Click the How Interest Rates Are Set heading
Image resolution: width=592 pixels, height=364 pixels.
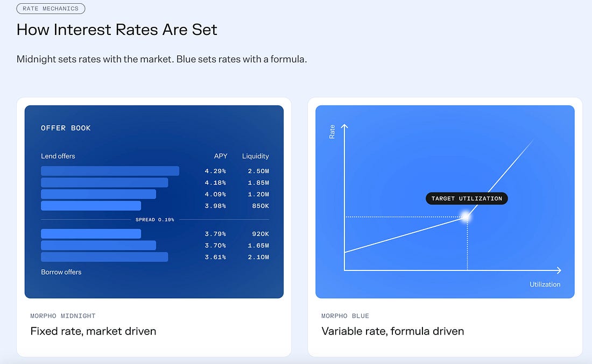(x=117, y=30)
